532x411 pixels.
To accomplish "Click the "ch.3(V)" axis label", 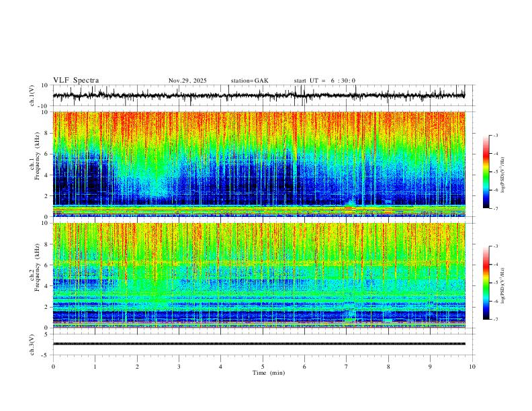I will coord(32,345).
